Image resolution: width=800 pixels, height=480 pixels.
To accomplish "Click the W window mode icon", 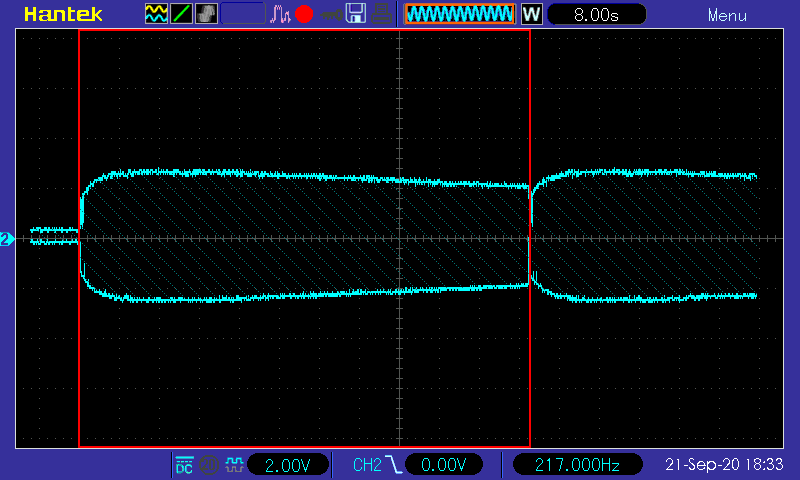I will 531,14.
